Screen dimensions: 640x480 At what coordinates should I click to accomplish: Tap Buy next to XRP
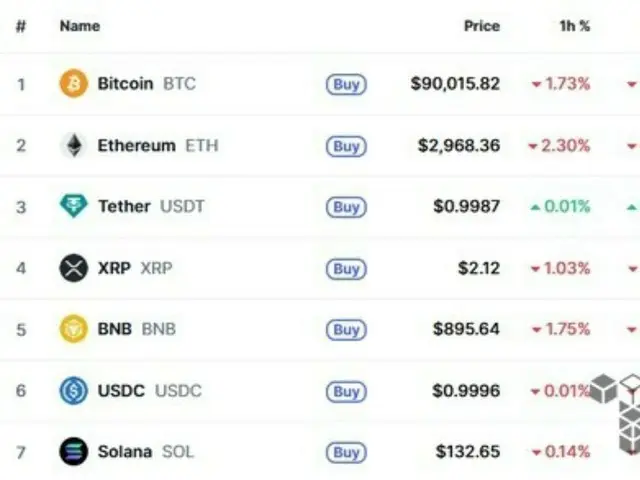pyautogui.click(x=346, y=269)
